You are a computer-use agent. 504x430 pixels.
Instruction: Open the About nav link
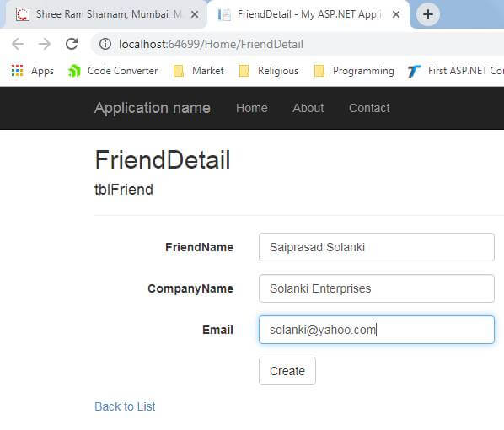[308, 108]
